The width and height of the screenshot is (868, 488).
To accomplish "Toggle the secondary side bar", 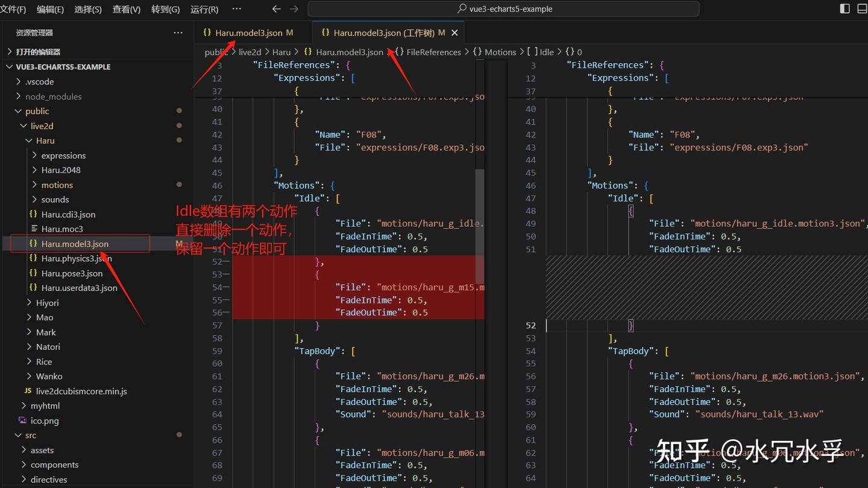I will (x=843, y=8).
